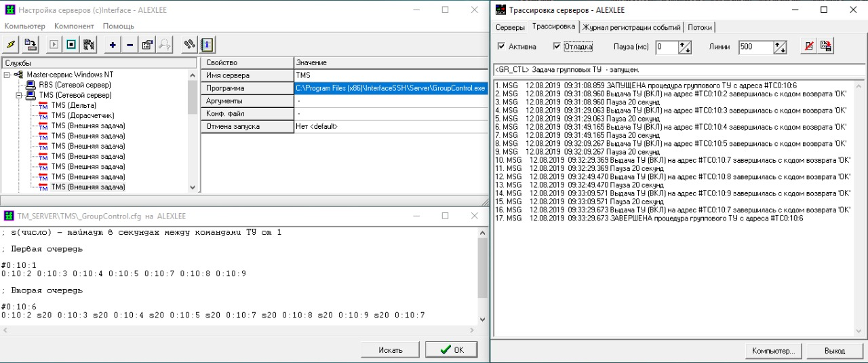The height and width of the screenshot is (363, 868).
Task: Click the blue minus remove icon
Action: click(130, 45)
